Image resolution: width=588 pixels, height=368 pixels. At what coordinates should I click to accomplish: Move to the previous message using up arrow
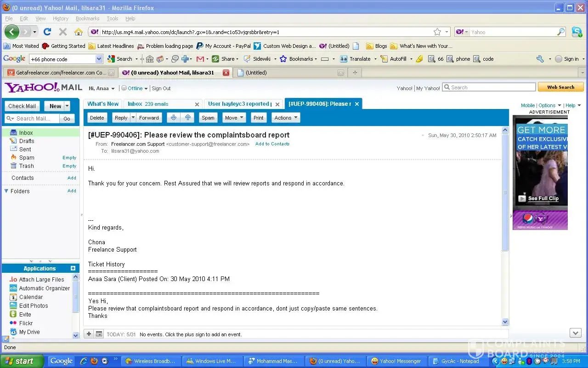[x=188, y=118]
